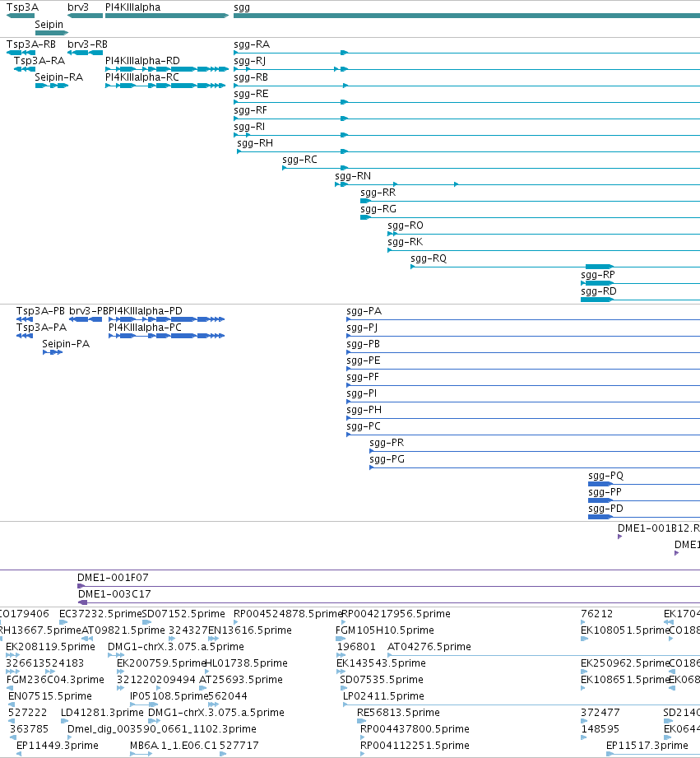Click the sgg-PE CDS label
Viewport: 700px width, 758px height.
(364, 360)
